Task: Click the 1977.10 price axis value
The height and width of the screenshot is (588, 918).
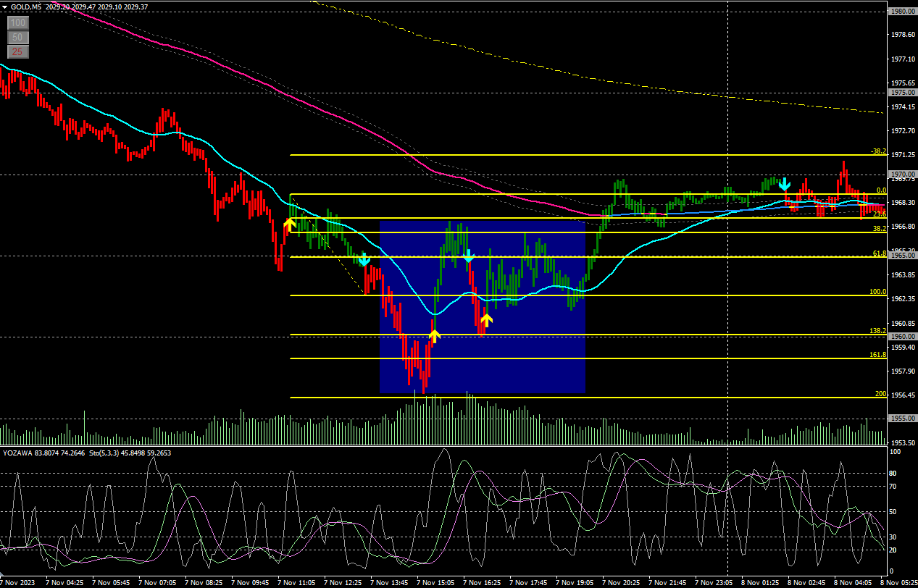Action: (903, 59)
